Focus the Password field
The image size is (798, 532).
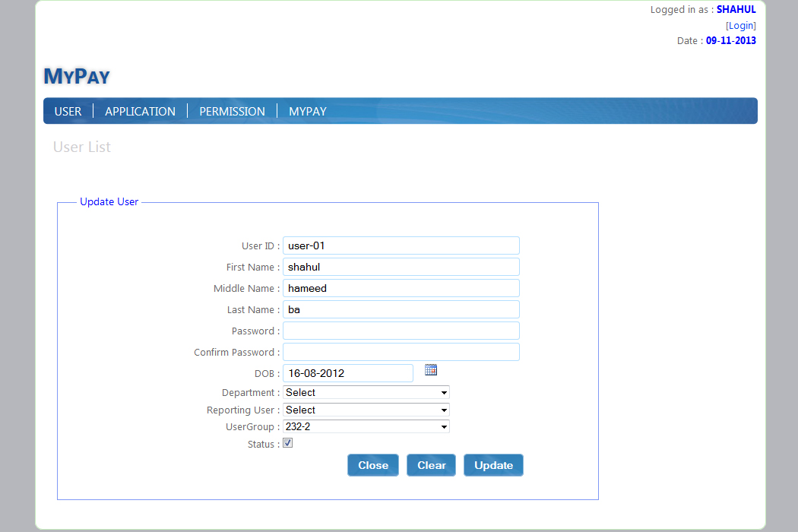(401, 331)
